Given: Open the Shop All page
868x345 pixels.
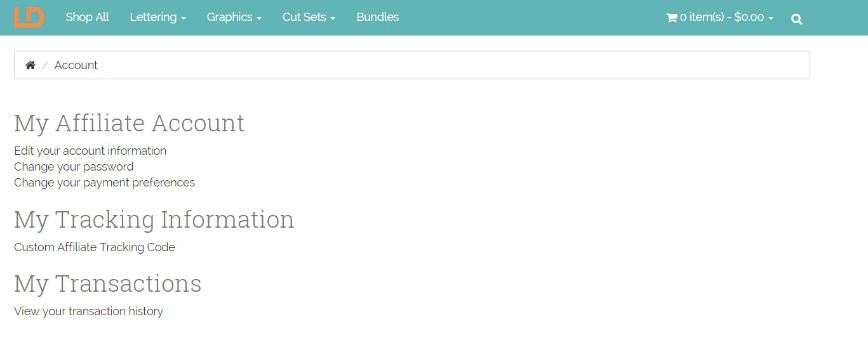Looking at the screenshot, I should coord(87,17).
